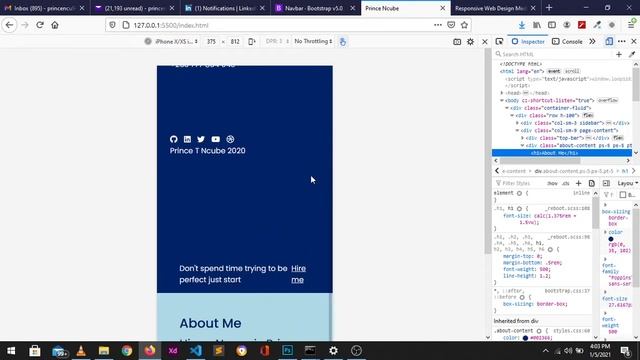Click the Twitter icon on the page

[x=201, y=139]
